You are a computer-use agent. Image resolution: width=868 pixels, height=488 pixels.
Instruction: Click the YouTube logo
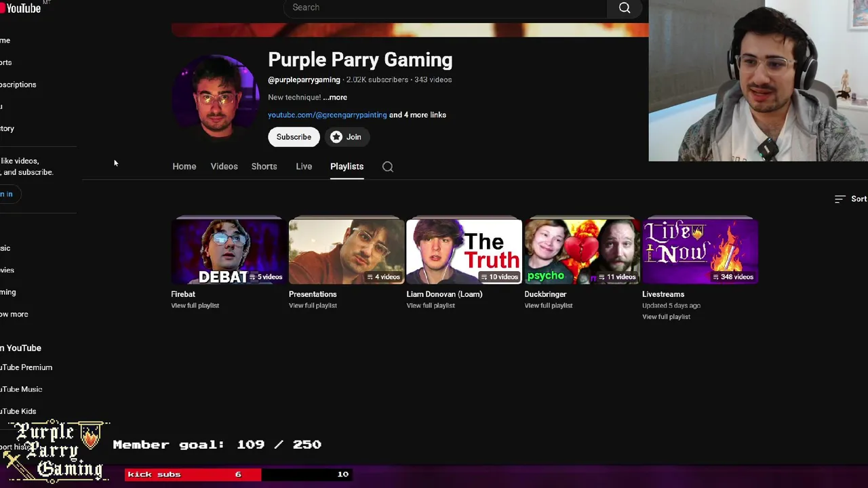pyautogui.click(x=20, y=7)
